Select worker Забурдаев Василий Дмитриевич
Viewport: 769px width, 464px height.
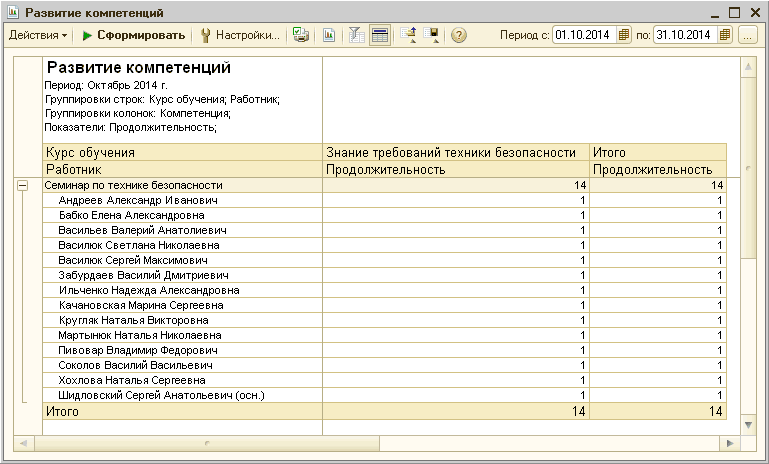click(x=182, y=275)
